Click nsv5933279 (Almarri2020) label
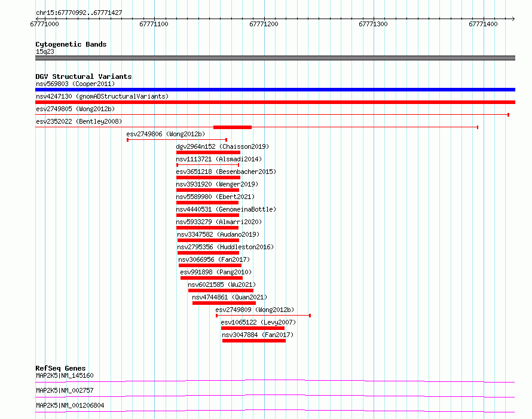This screenshot has height=419, width=532. coord(219,222)
